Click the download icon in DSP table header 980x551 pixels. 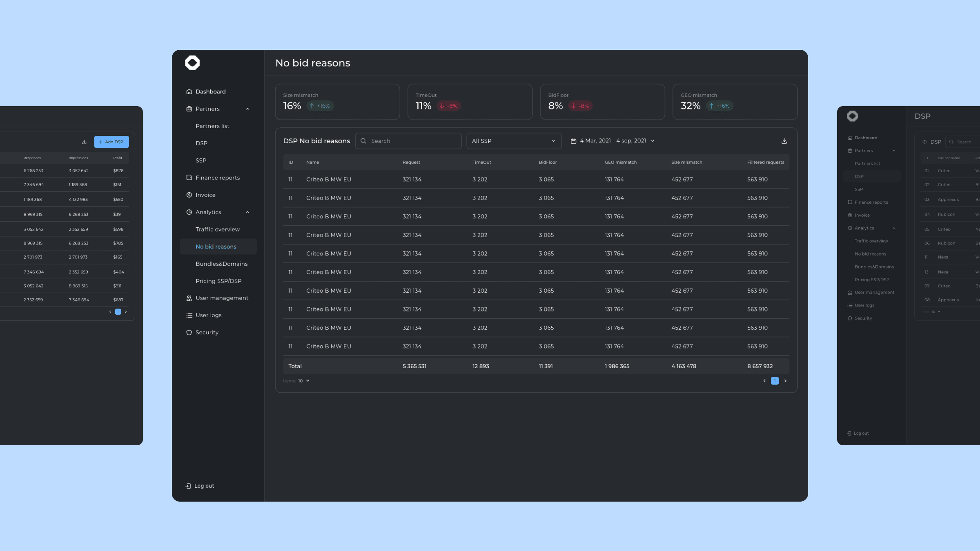784,141
